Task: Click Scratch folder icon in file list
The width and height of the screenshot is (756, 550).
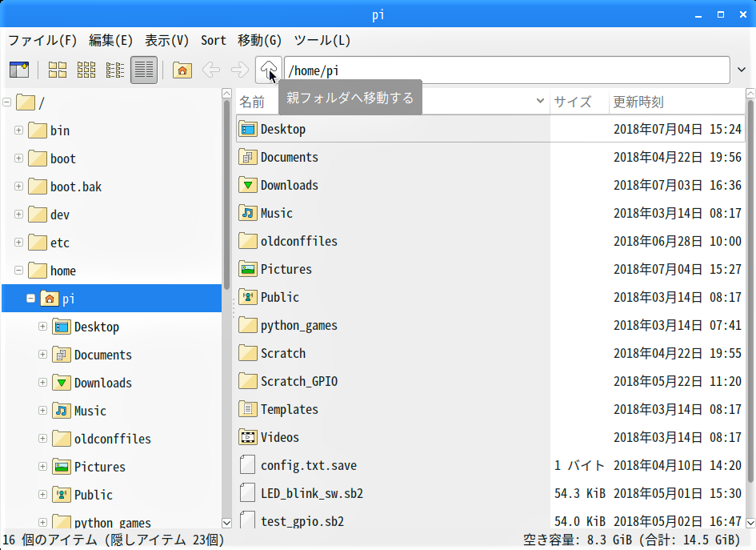Action: [x=248, y=353]
